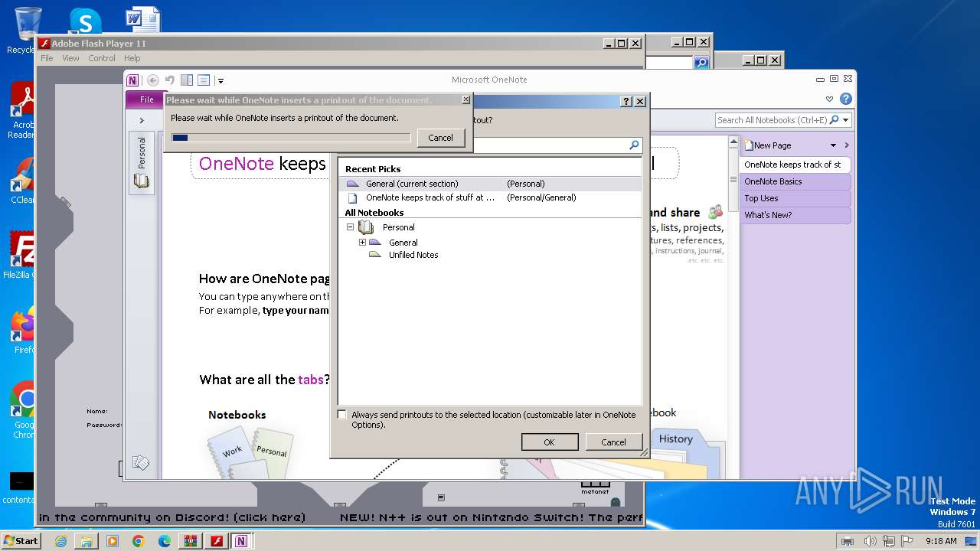Launch Chrome from taskbar
Screen dimensions: 980x551
(x=138, y=541)
